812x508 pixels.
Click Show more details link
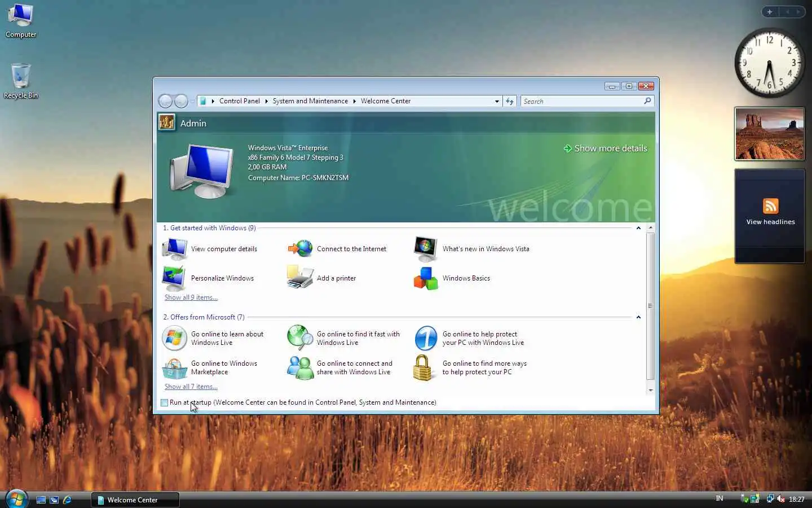tap(605, 148)
